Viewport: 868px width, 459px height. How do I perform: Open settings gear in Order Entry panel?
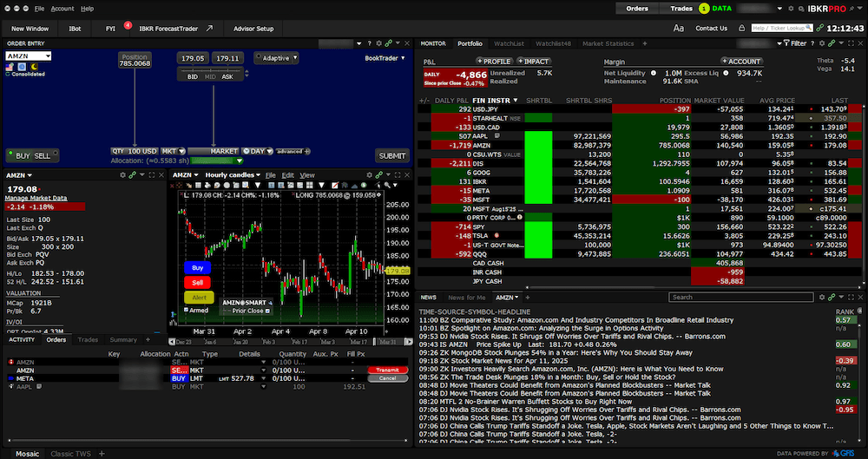point(378,43)
